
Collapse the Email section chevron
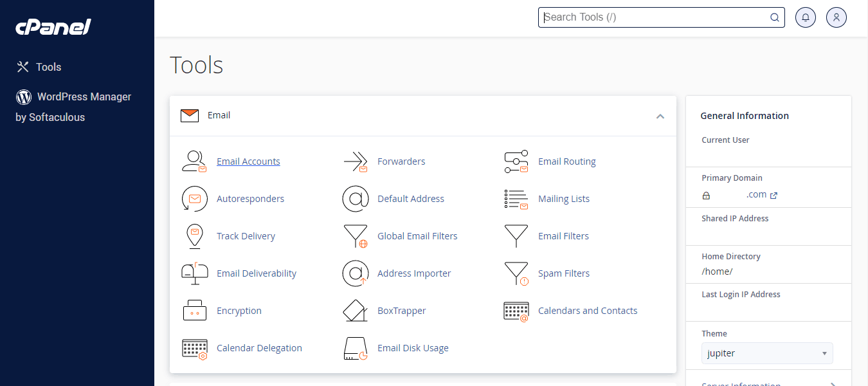[660, 116]
